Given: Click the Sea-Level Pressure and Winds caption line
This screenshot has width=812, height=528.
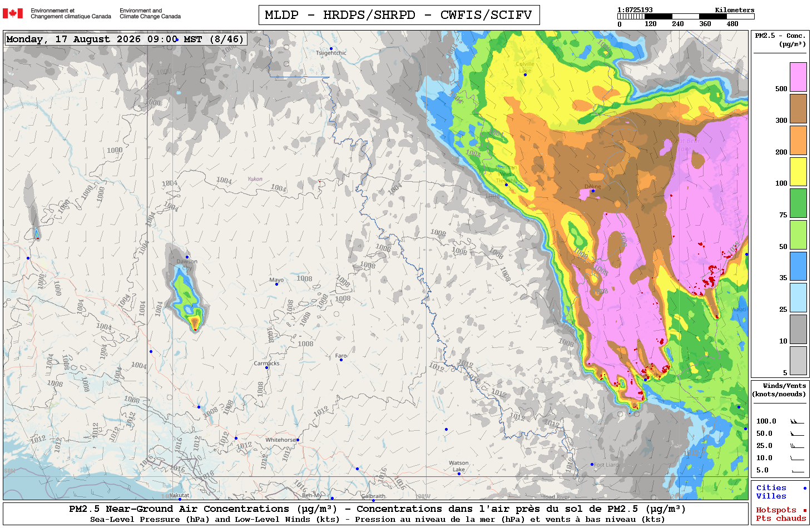Looking at the screenshot, I should tap(377, 520).
